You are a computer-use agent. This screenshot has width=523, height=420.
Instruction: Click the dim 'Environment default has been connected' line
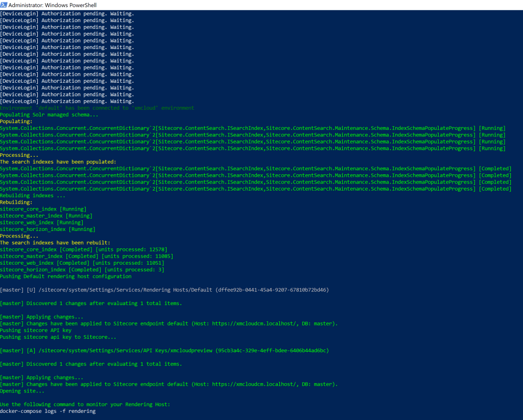coord(97,108)
